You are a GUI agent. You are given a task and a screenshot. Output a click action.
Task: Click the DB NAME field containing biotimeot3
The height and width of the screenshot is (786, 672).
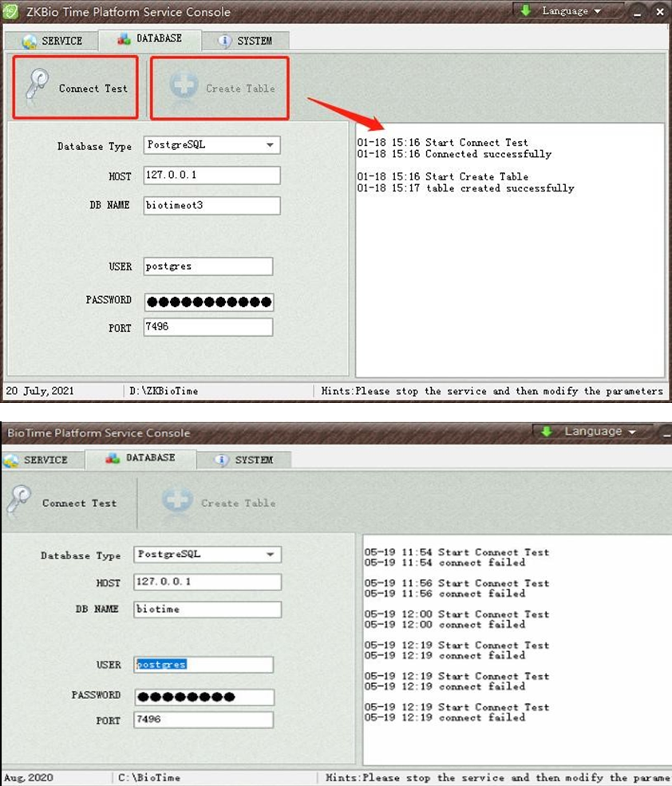point(211,205)
